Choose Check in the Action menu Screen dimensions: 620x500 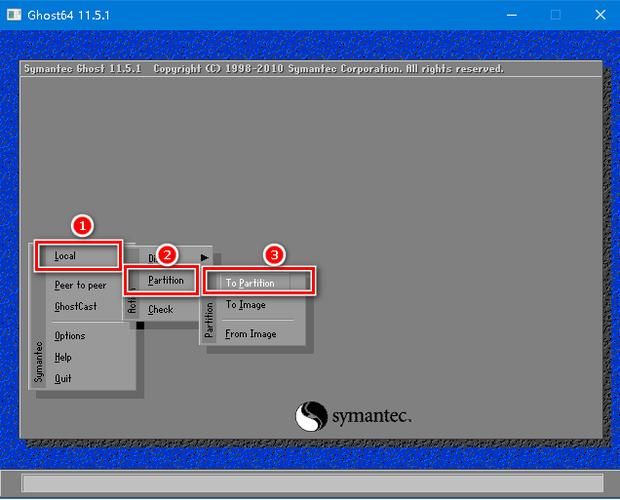(x=161, y=310)
